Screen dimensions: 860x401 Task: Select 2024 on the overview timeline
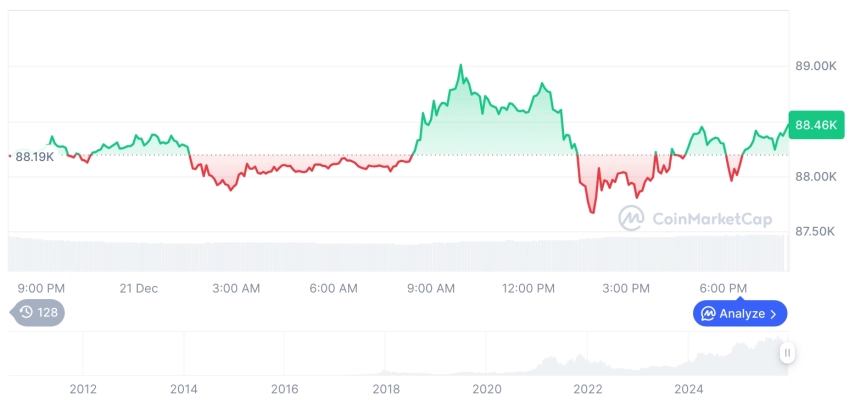pos(689,388)
